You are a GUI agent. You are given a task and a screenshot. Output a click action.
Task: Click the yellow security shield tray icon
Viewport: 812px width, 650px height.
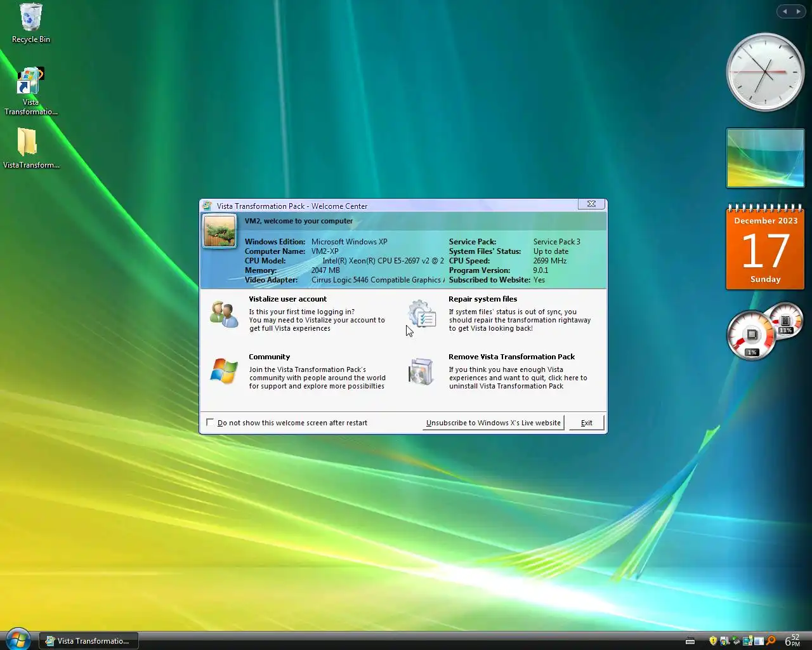[713, 641]
